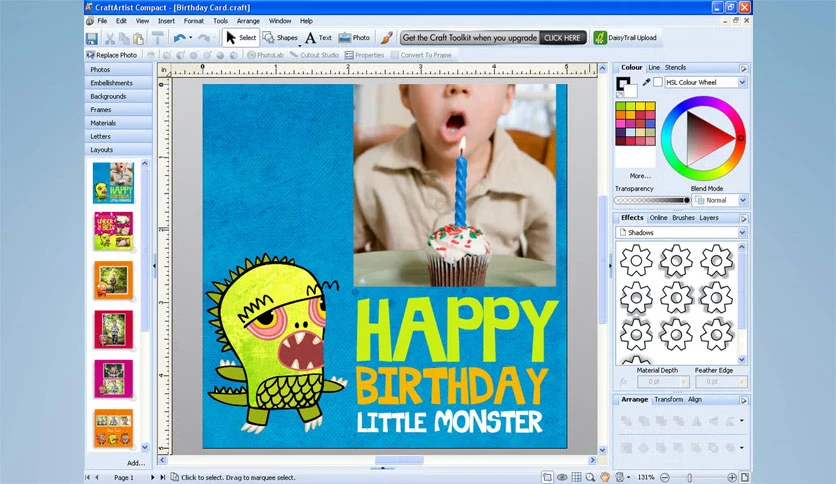This screenshot has width=836, height=484.
Task: Click the Save floppy disk icon
Action: click(x=92, y=38)
